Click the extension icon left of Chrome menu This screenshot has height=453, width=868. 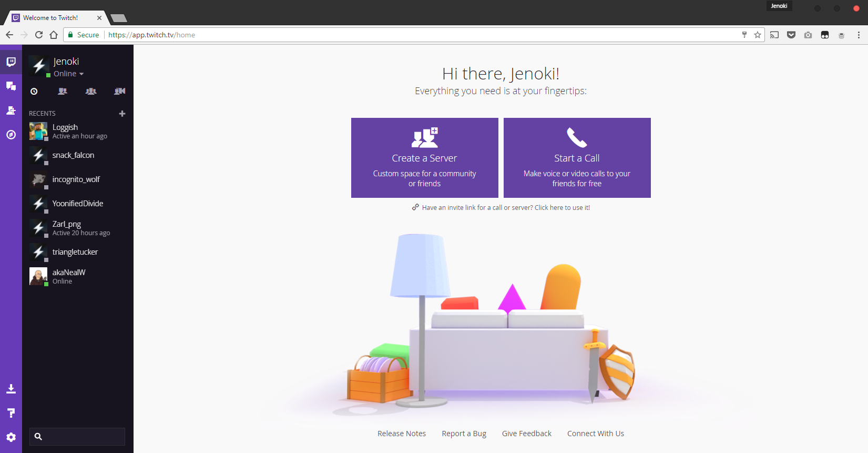(842, 35)
